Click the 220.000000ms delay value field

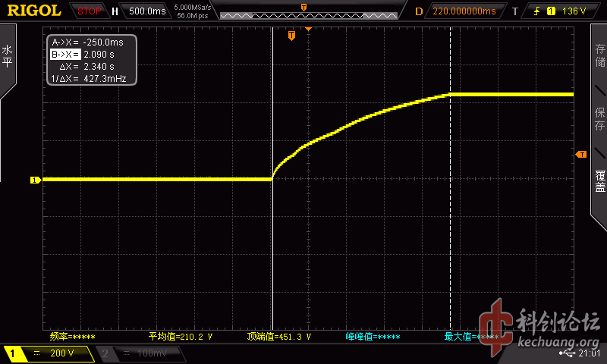pyautogui.click(x=464, y=11)
